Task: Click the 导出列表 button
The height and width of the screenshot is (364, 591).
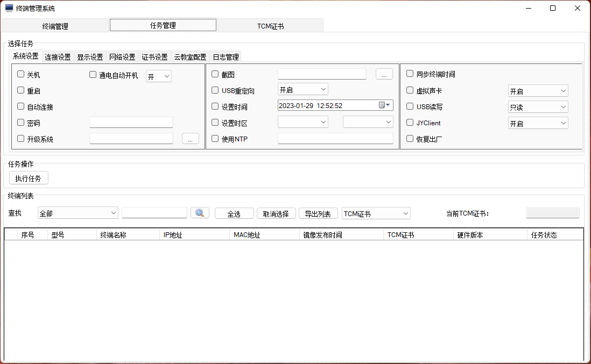Action: [318, 213]
